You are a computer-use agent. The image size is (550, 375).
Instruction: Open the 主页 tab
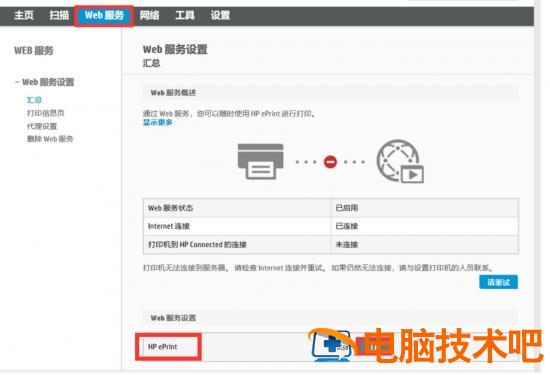click(24, 15)
